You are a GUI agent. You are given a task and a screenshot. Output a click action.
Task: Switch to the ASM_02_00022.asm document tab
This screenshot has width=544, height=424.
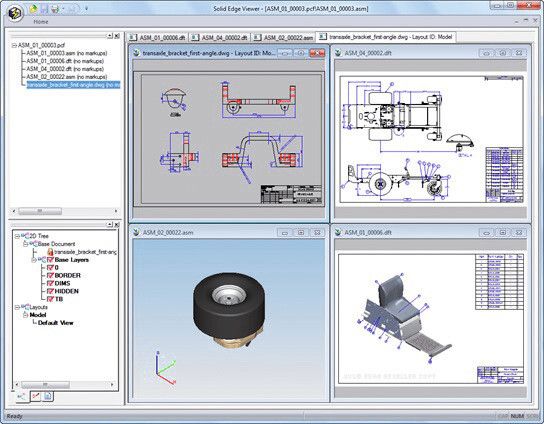(x=283, y=37)
